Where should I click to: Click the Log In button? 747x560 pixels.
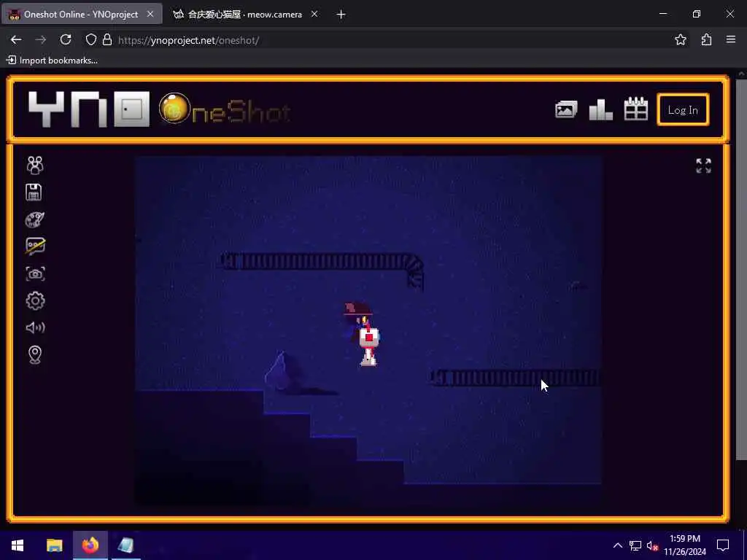[683, 110]
